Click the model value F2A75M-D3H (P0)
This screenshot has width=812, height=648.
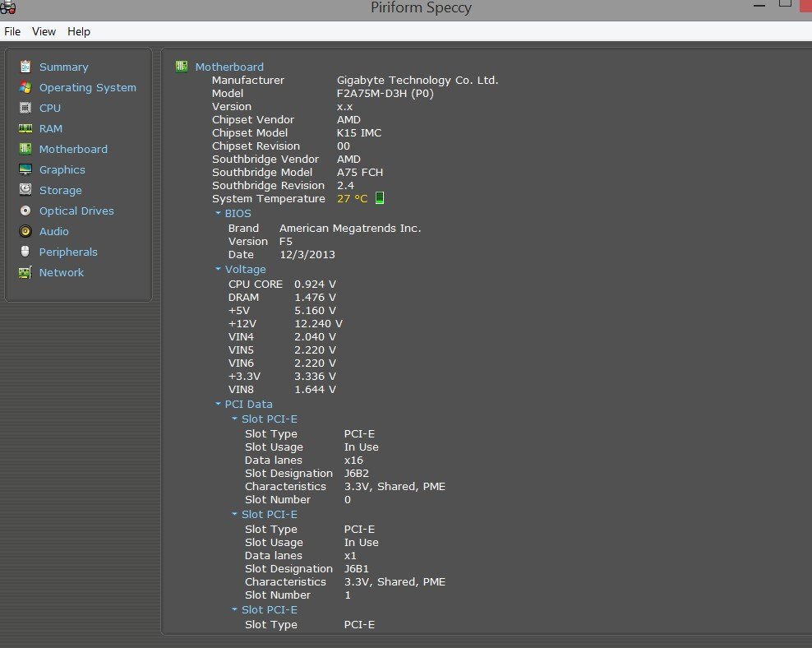(385, 93)
